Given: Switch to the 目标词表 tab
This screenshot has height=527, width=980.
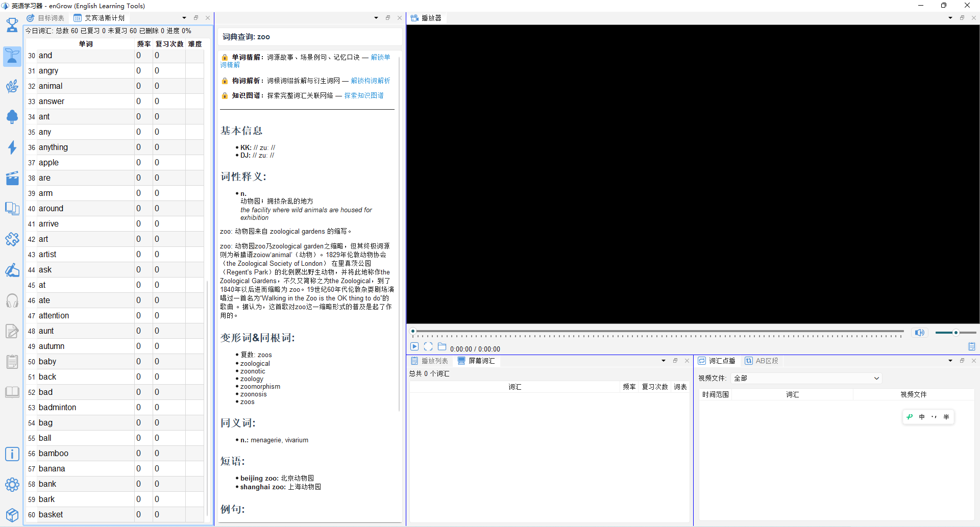Looking at the screenshot, I should click(x=46, y=18).
